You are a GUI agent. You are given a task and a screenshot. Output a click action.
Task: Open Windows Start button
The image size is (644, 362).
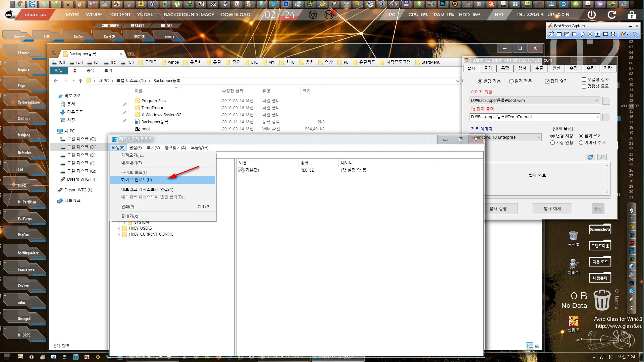pyautogui.click(x=7, y=357)
